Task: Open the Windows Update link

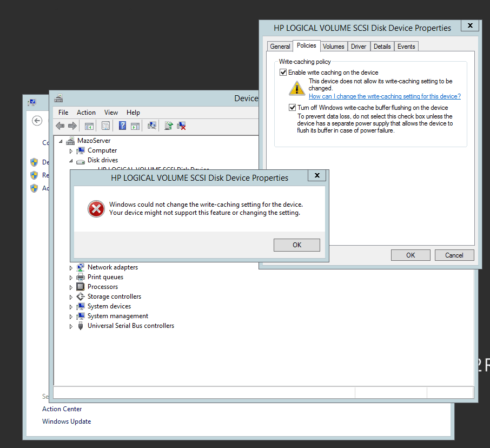Action: tap(67, 421)
